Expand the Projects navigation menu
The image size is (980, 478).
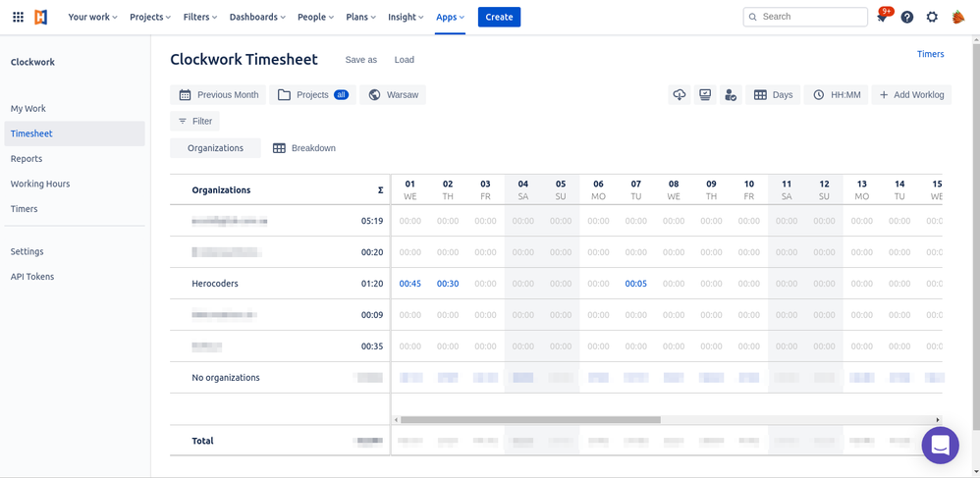click(150, 17)
